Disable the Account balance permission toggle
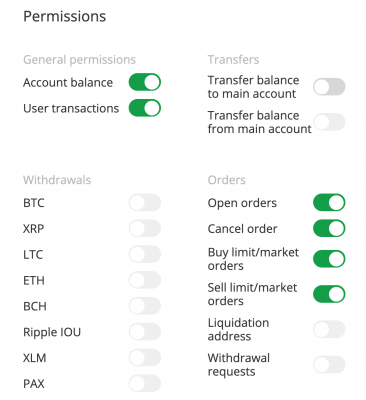Image resolution: width=366 pixels, height=400 pixels. point(145,82)
